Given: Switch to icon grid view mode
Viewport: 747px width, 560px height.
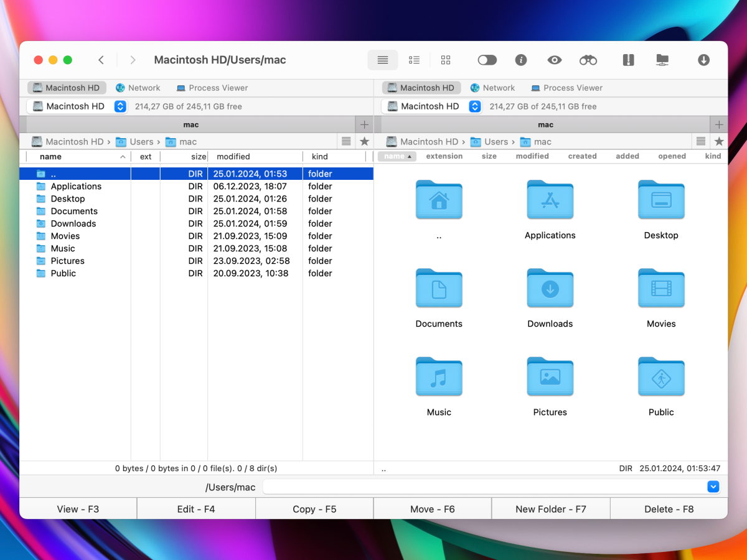Looking at the screenshot, I should 446,60.
